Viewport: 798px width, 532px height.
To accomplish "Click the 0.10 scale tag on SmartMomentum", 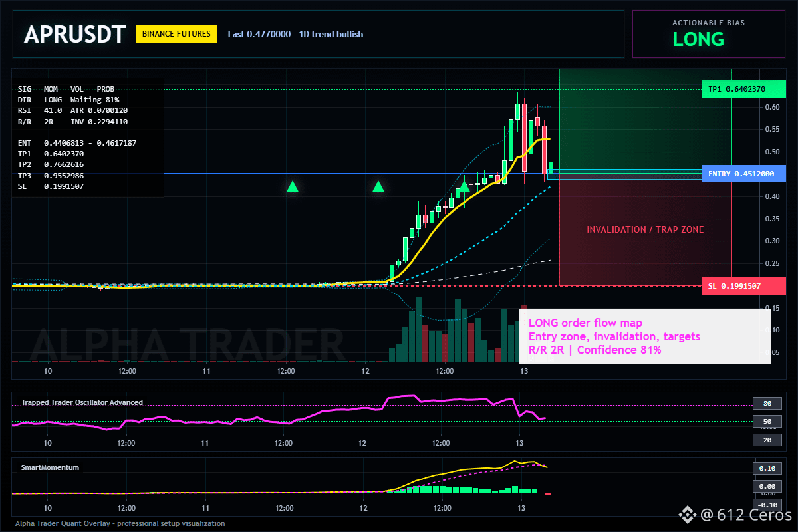I will [767, 468].
